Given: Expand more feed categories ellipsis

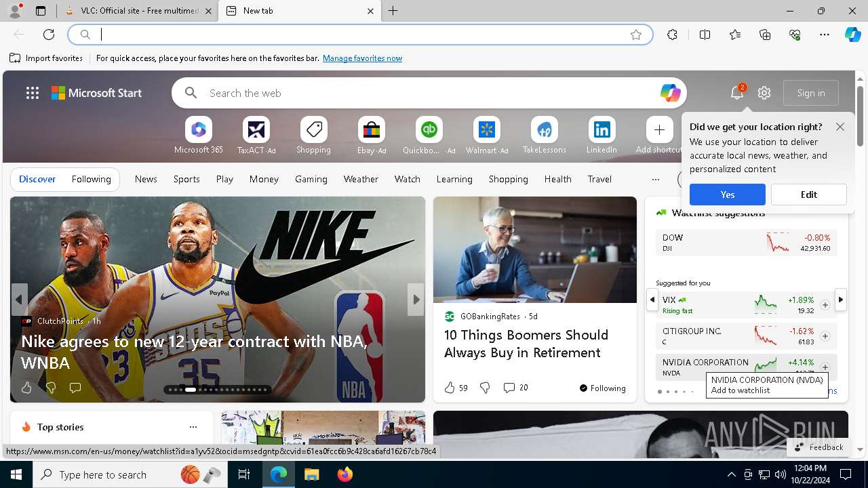Looking at the screenshot, I should (x=655, y=180).
